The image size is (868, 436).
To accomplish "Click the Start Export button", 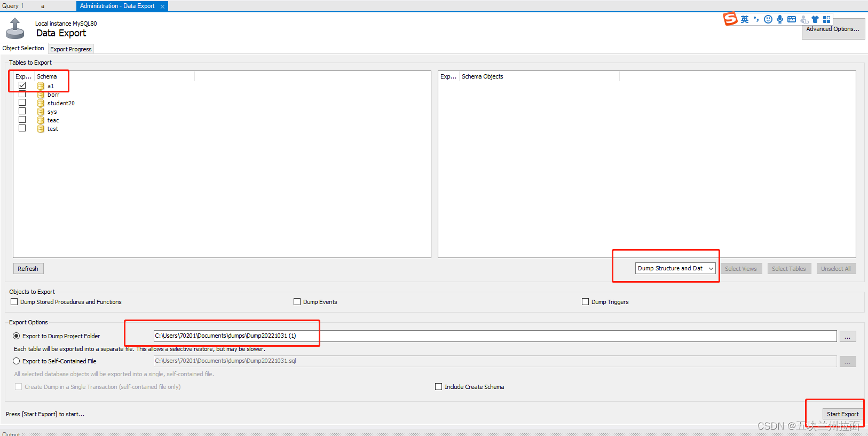I will (843, 414).
